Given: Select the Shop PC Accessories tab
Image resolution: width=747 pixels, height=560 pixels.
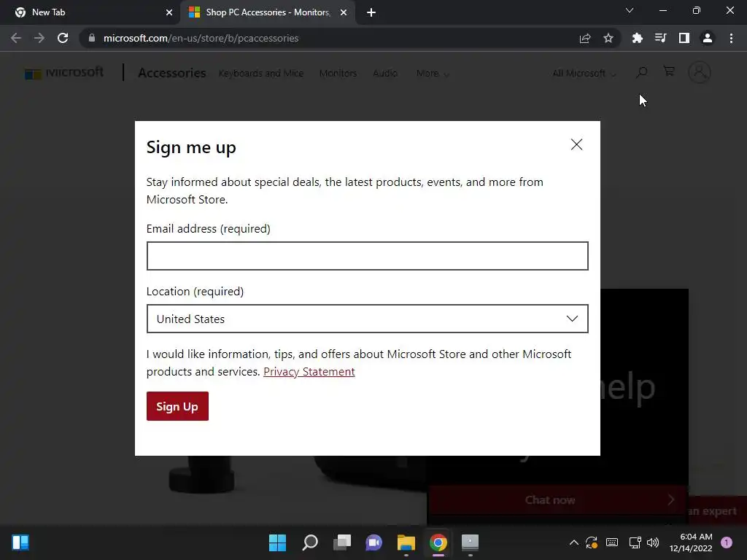Looking at the screenshot, I should click(x=267, y=12).
